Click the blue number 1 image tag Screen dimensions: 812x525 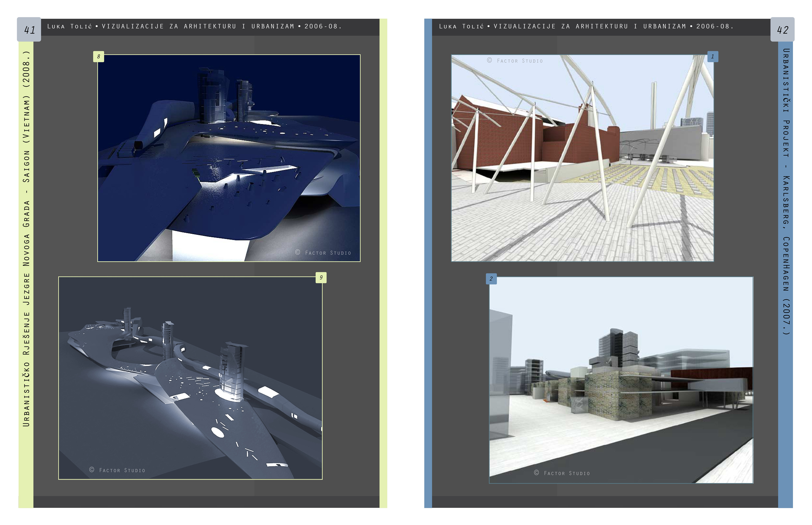pos(713,57)
